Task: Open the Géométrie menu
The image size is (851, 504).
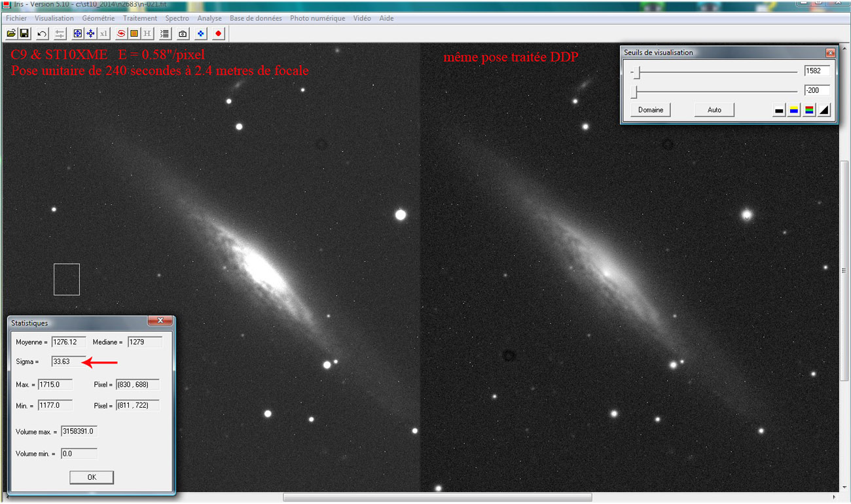Action: click(x=98, y=18)
